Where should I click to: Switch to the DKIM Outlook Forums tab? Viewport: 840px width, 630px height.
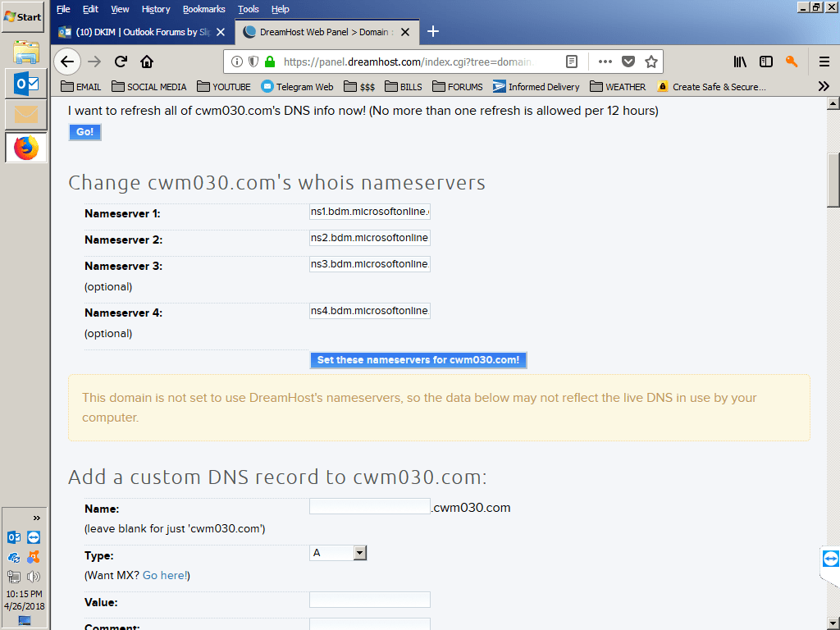(135, 32)
